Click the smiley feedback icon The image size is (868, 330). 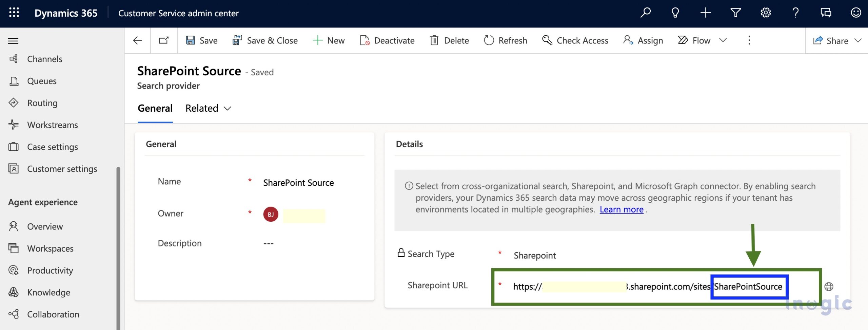[856, 13]
